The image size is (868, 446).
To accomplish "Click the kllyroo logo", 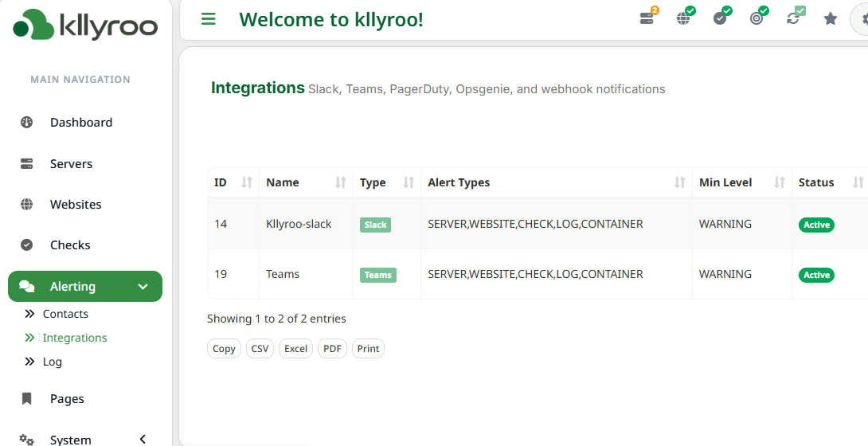I will (x=85, y=25).
